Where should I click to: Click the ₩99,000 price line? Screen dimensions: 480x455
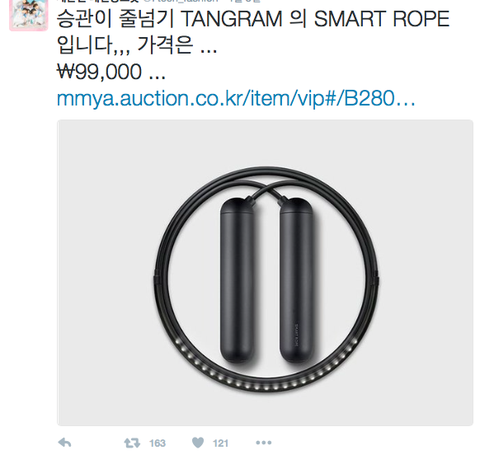click(x=111, y=72)
